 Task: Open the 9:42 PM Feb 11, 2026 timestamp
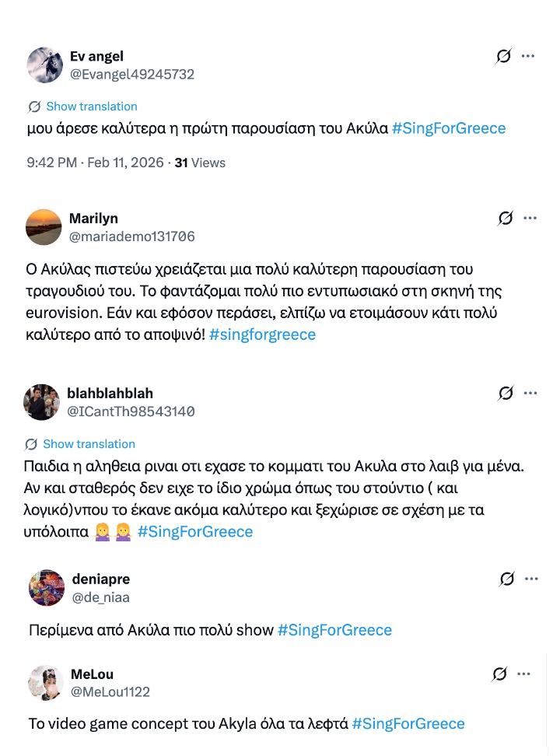pos(95,163)
